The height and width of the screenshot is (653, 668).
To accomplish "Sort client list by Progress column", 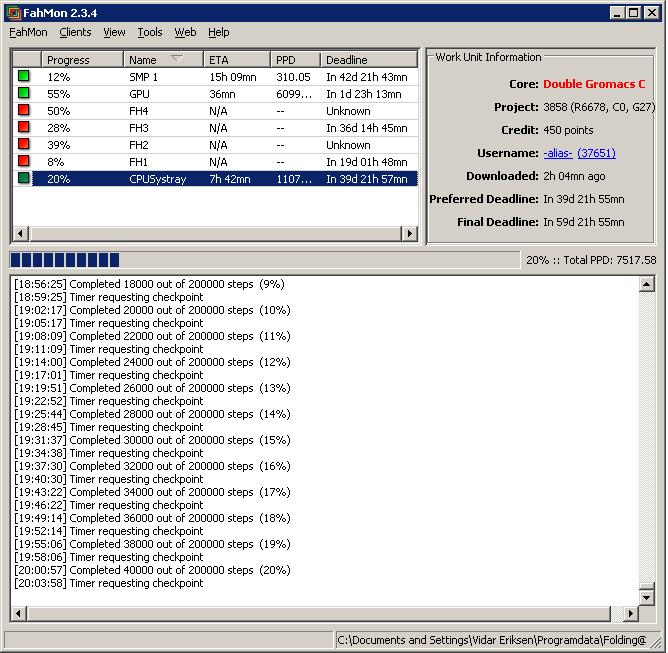I will tap(82, 60).
